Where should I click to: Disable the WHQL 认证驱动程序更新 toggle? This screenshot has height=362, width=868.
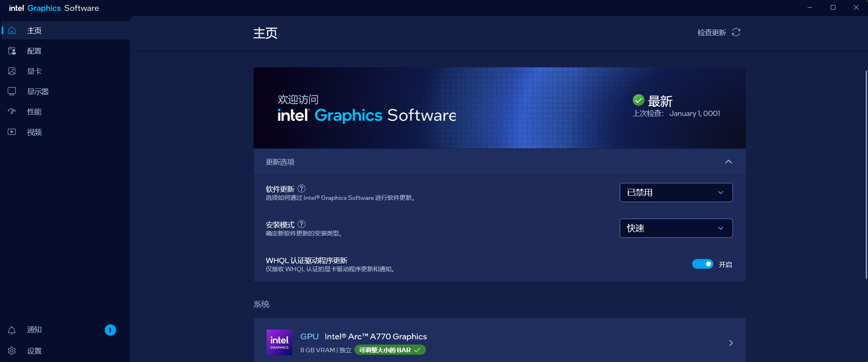(x=702, y=264)
